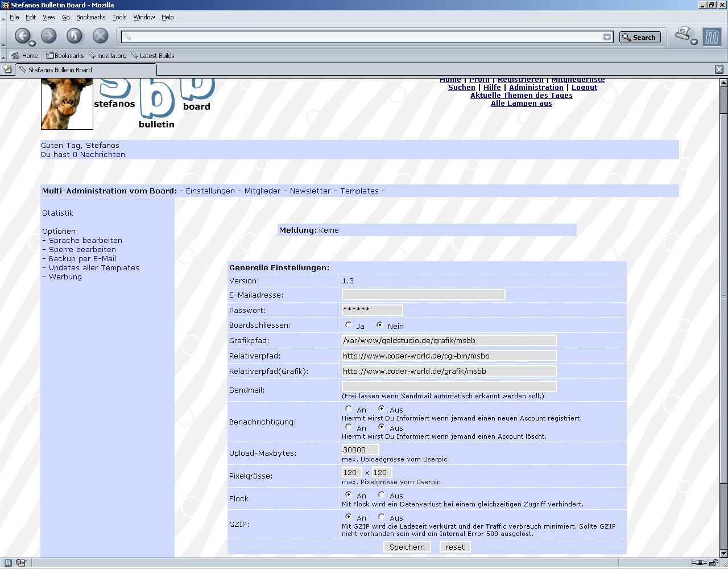
Task: Open the Bookmarks menu
Action: 91,17
